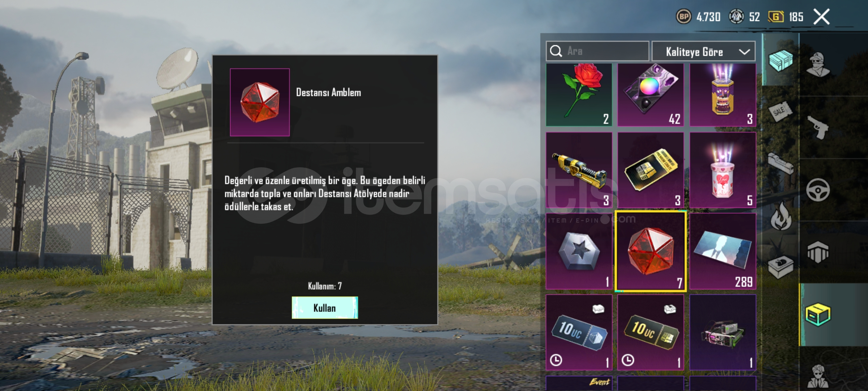
Task: Close the inventory with the X
Action: (x=822, y=17)
